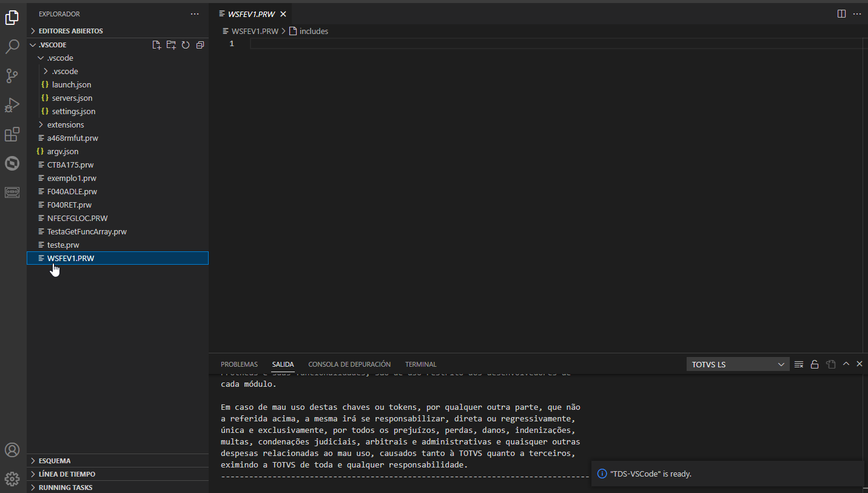Open editor more actions ellipsis menu
Screen dimensions: 868x493
(857, 14)
